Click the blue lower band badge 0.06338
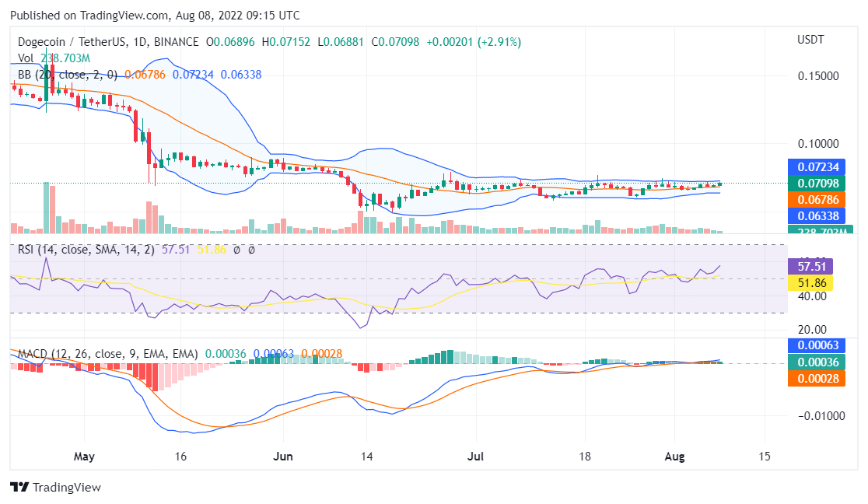This screenshot has width=868, height=504. pyautogui.click(x=817, y=216)
